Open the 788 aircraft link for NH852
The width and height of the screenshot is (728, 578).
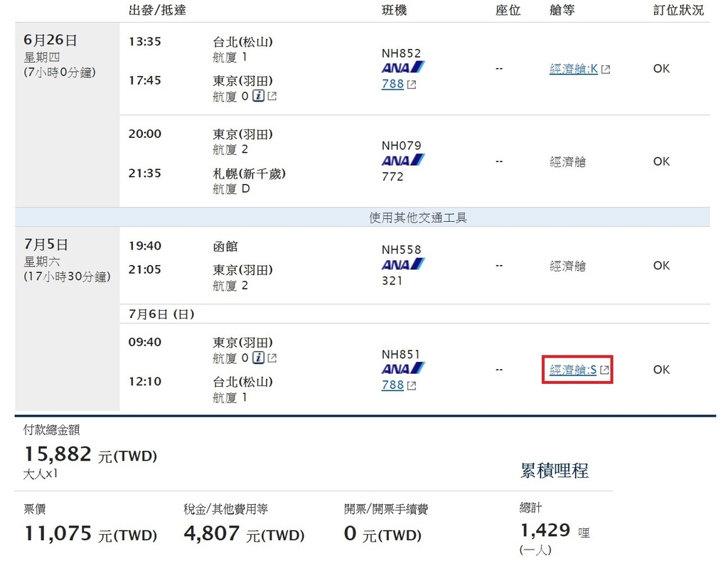pyautogui.click(x=392, y=84)
